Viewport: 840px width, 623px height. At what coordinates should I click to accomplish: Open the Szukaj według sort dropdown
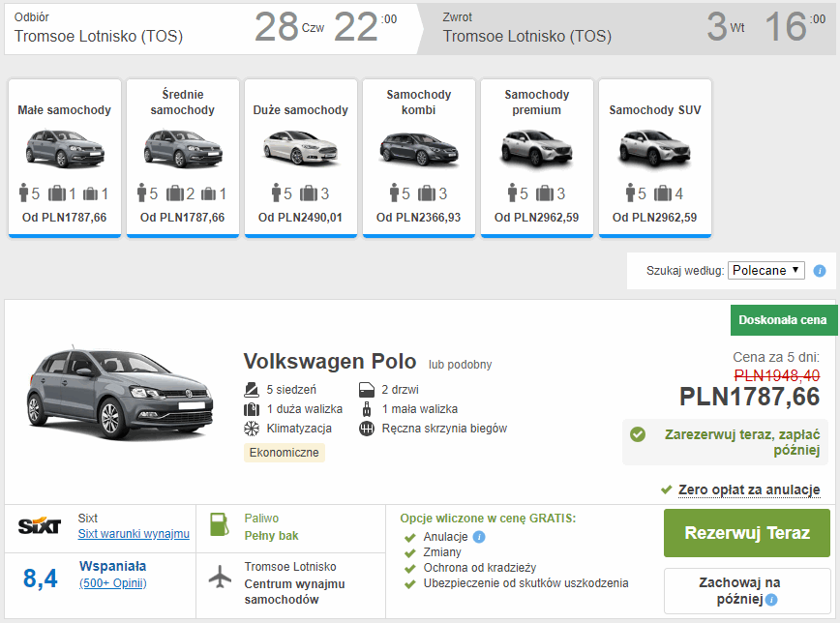pyautogui.click(x=765, y=271)
